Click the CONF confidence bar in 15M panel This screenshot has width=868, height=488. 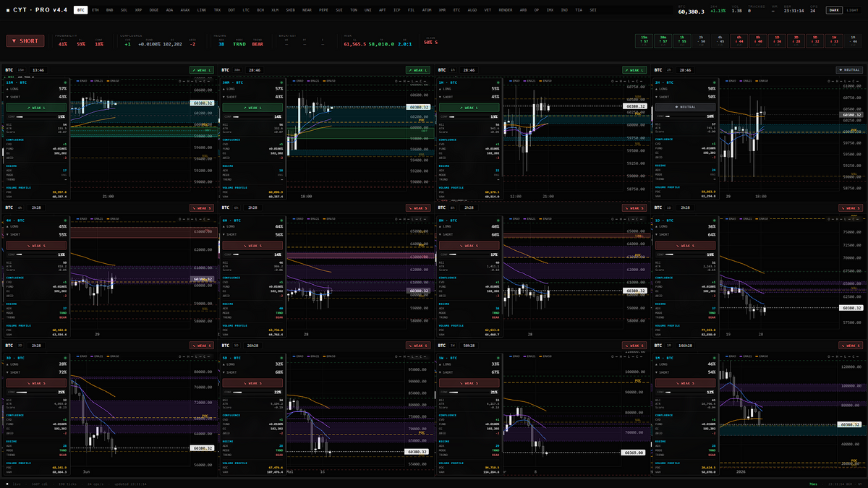coord(36,116)
